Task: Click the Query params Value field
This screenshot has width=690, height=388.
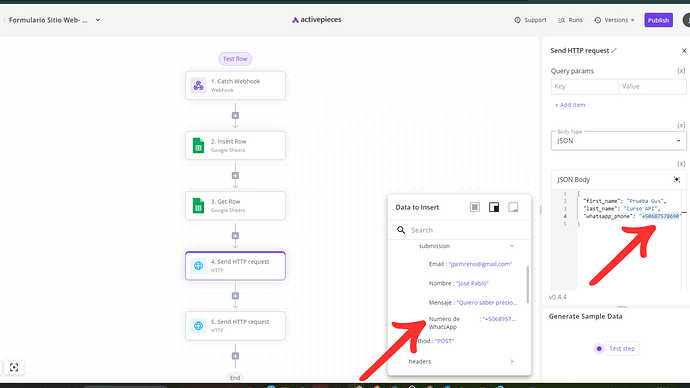Action: (x=652, y=87)
